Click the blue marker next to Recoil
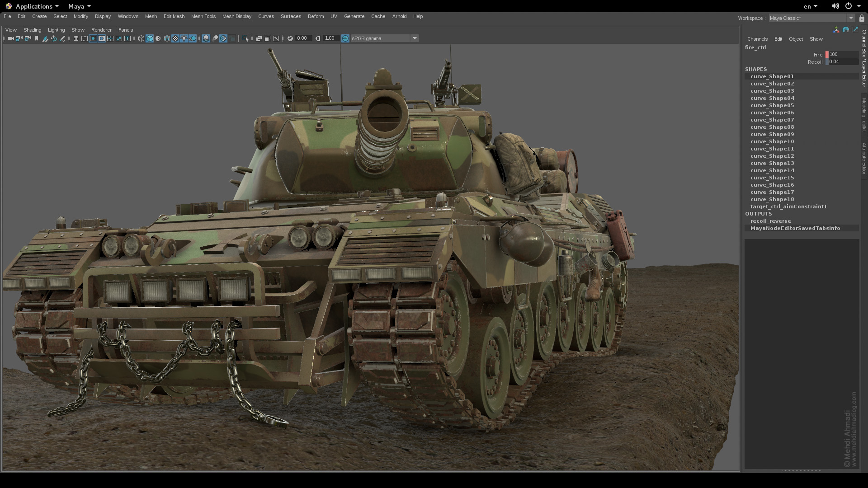The width and height of the screenshot is (868, 488). point(827,61)
